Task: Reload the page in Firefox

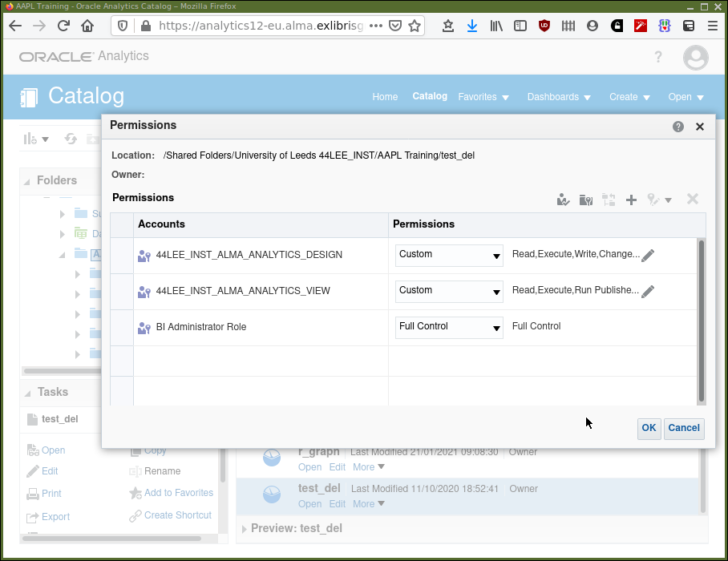Action: coord(63,26)
